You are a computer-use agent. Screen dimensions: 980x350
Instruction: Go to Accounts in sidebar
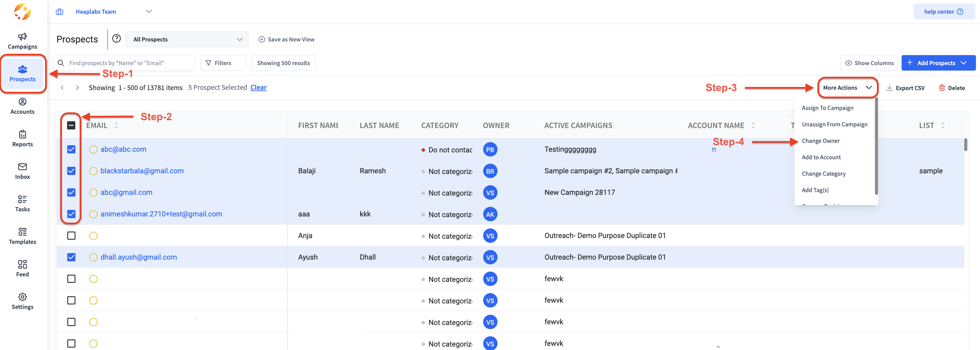pos(23,106)
